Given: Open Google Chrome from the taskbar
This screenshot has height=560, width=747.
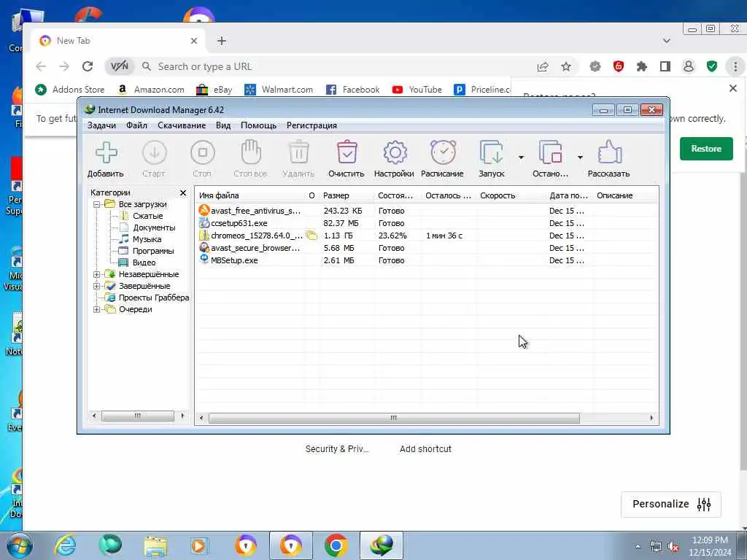Looking at the screenshot, I should point(336,545).
